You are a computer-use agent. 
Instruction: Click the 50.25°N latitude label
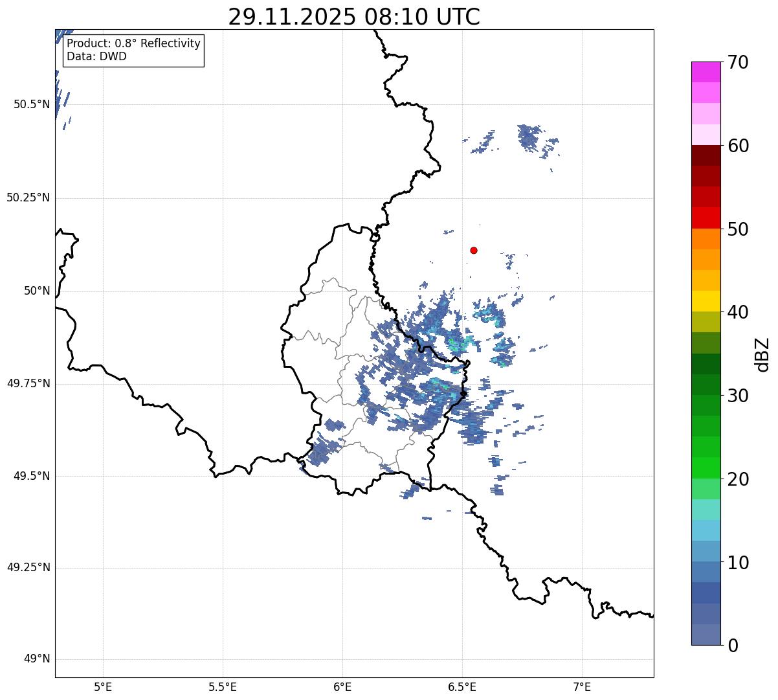[28, 198]
